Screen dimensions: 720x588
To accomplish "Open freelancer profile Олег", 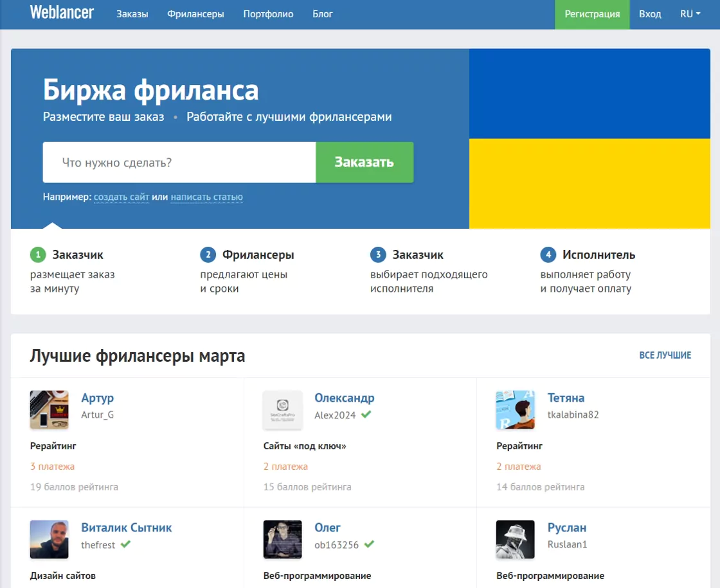I will [x=327, y=528].
